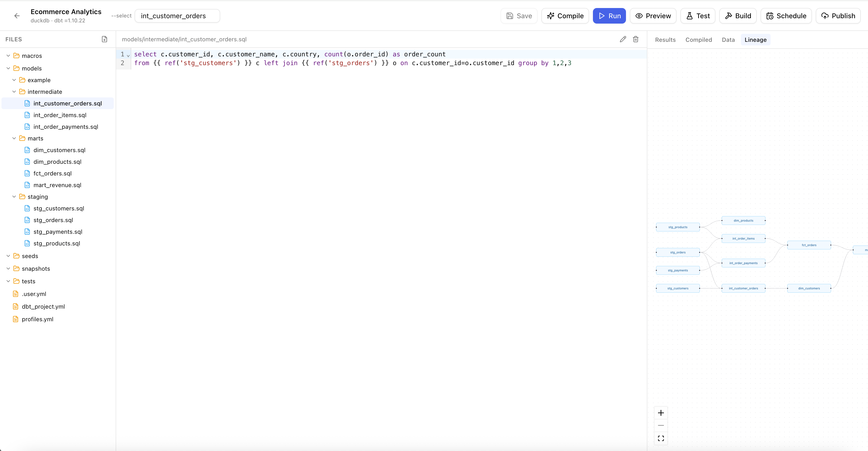The height and width of the screenshot is (451, 868).
Task: Click the Preview button
Action: pyautogui.click(x=653, y=16)
